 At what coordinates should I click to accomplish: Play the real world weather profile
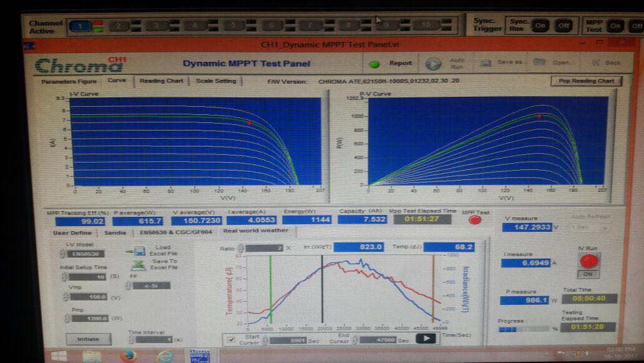(426, 339)
